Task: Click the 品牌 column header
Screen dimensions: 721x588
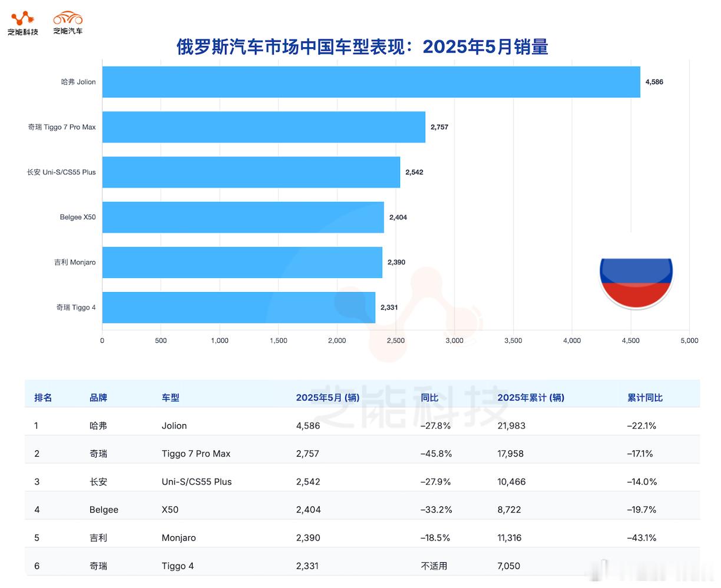Action: (98, 398)
